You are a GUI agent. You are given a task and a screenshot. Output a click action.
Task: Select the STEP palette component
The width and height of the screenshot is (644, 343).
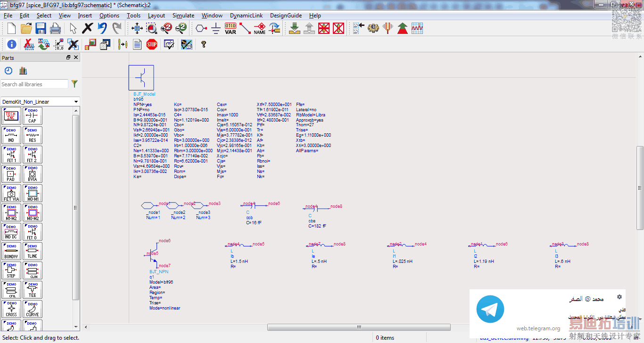pos(11,270)
